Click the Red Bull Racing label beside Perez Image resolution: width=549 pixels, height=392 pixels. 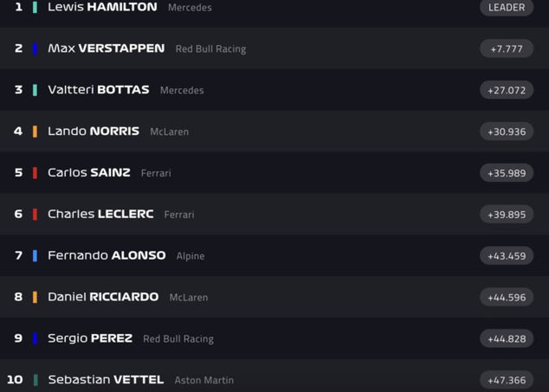click(x=178, y=339)
